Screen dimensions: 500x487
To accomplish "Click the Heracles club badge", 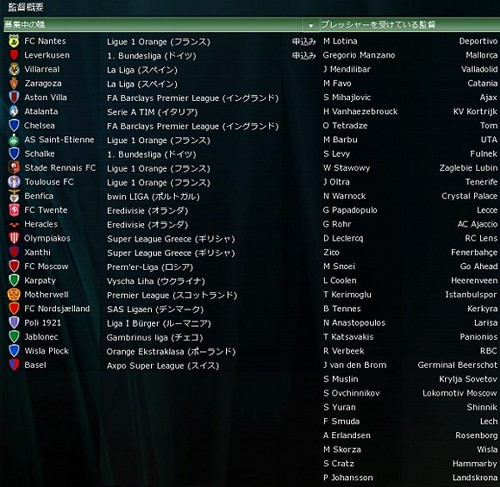I will (14, 224).
